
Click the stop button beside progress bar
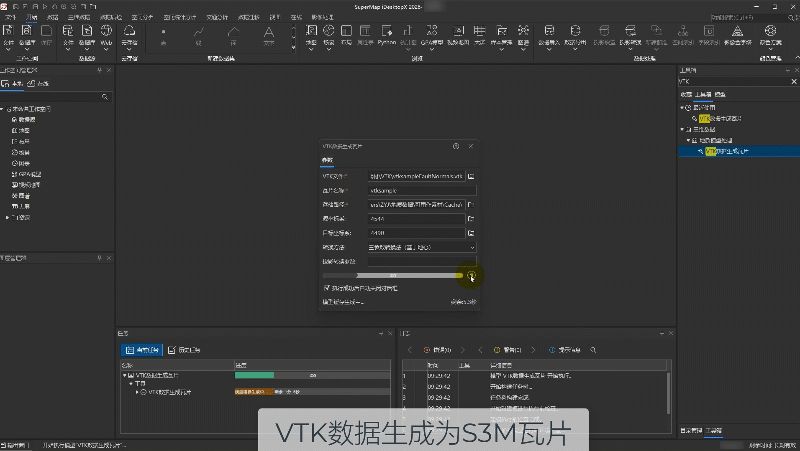pyautogui.click(x=471, y=275)
